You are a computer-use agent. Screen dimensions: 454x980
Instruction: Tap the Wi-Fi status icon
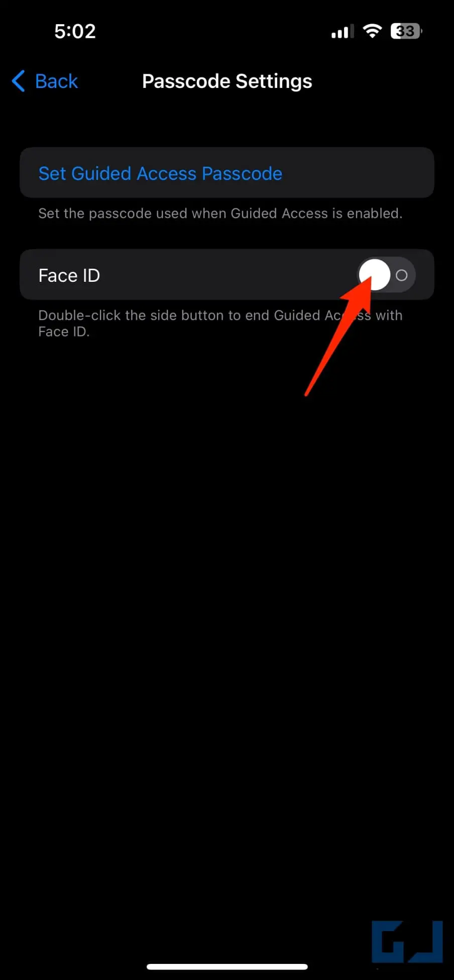(x=372, y=31)
